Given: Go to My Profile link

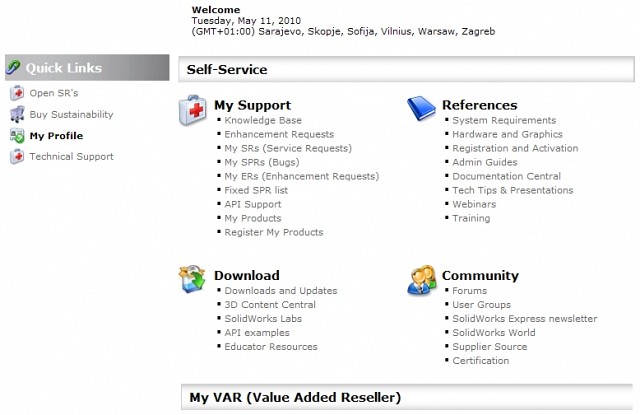Looking at the screenshot, I should pyautogui.click(x=56, y=135).
